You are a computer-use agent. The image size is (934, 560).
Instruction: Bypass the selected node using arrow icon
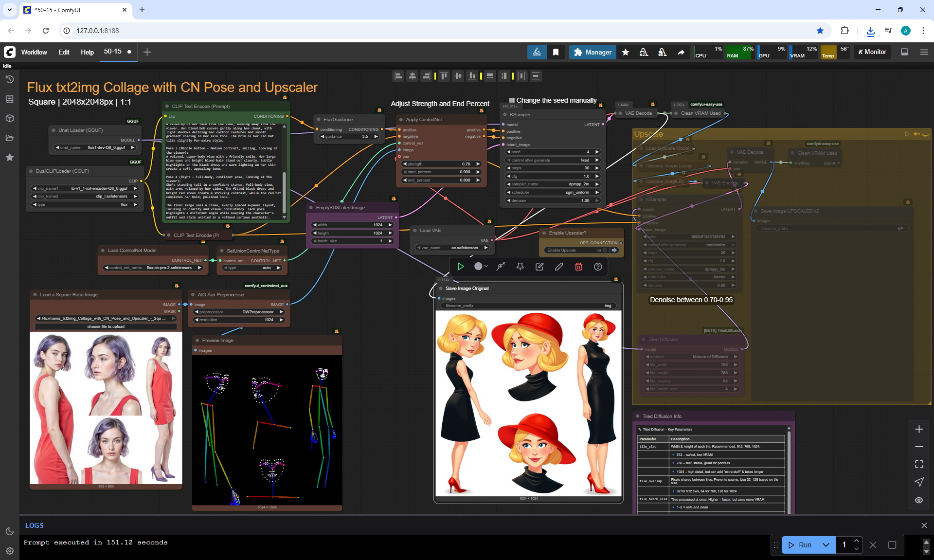click(501, 267)
